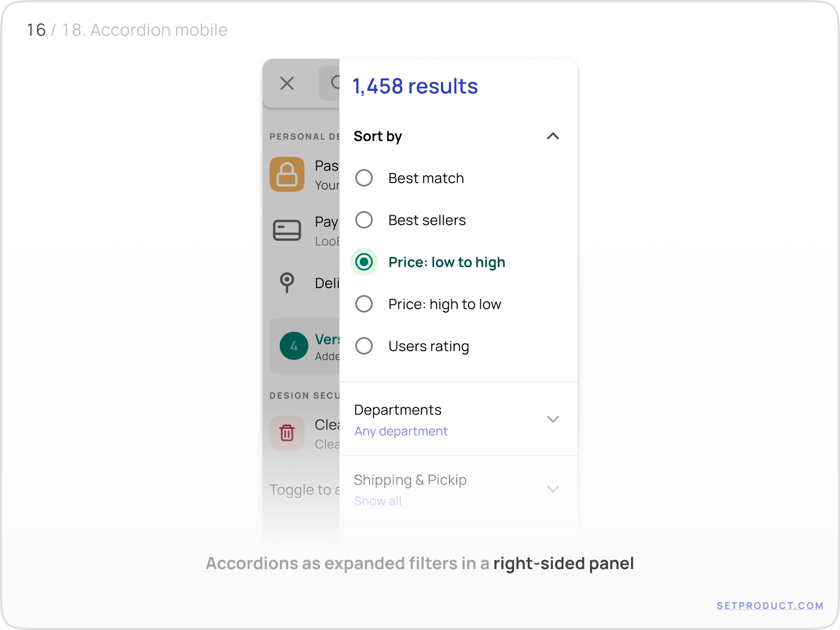The height and width of the screenshot is (630, 840).
Task: Click the X close icon
Action: pyautogui.click(x=287, y=83)
